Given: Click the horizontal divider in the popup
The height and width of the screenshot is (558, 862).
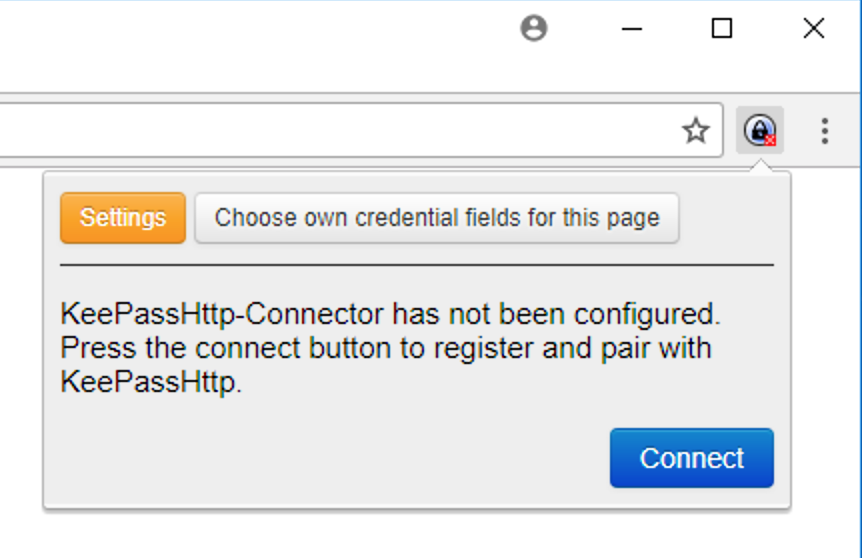Looking at the screenshot, I should (x=416, y=265).
